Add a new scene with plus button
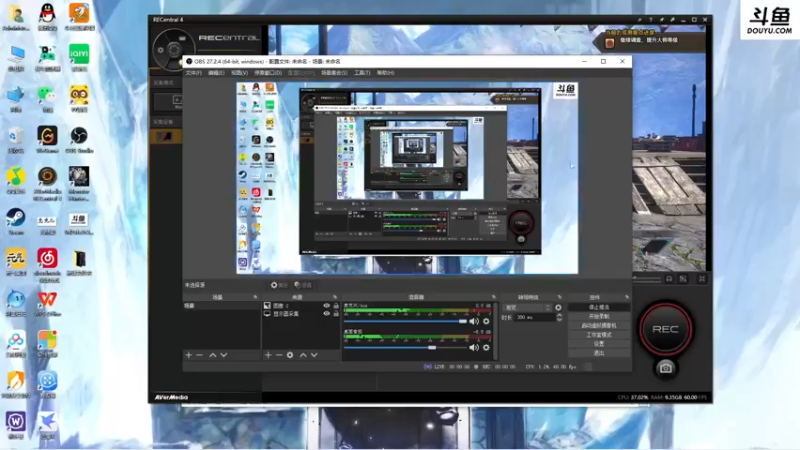 tap(189, 355)
